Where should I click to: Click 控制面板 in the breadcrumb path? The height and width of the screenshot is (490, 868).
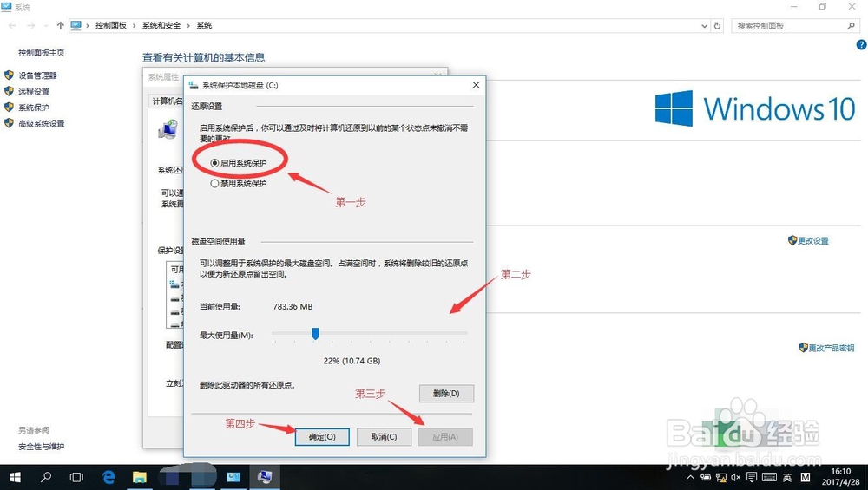coord(111,25)
